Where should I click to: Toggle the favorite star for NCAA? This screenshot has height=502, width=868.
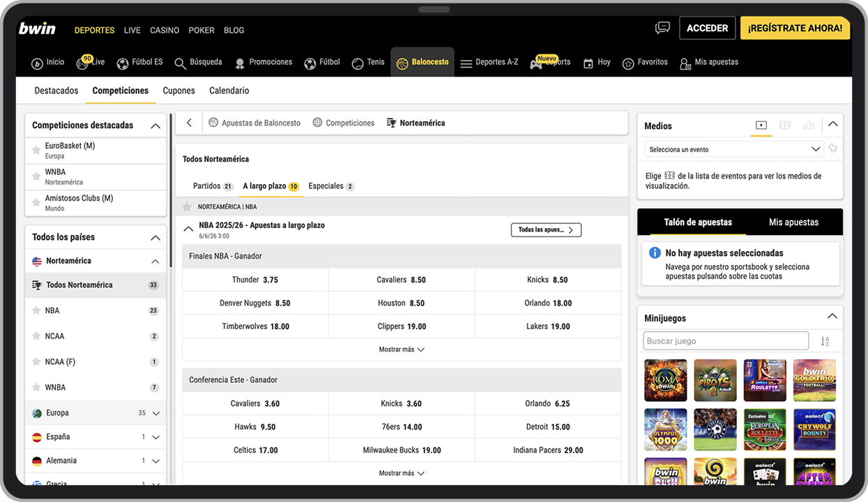[x=37, y=336]
